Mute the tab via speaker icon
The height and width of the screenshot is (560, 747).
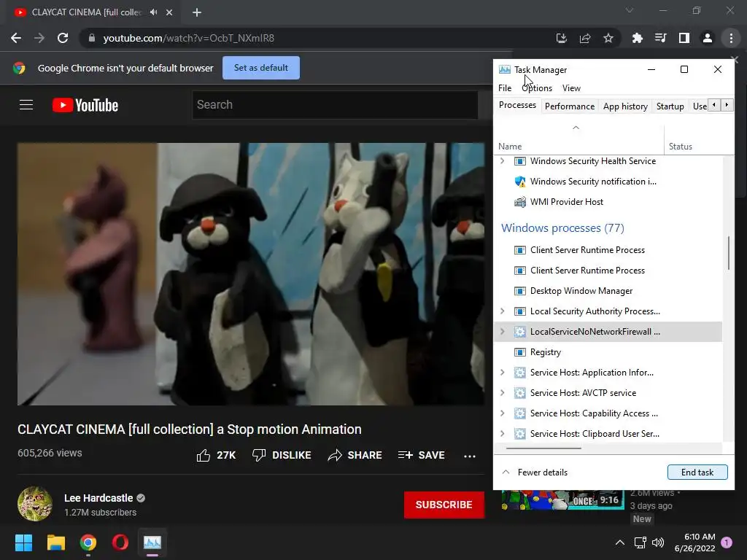153,12
